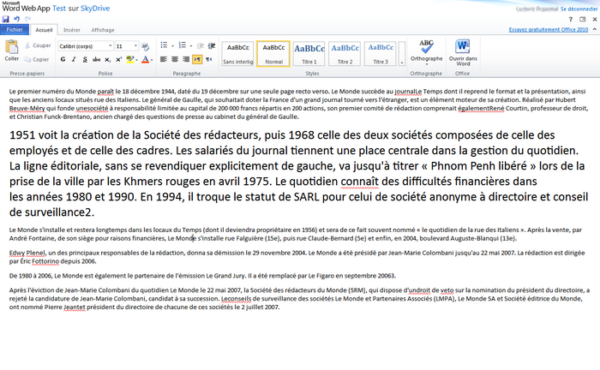This screenshot has height=370, width=600.
Task: Expand the Styles gallery more arrow
Action: pyautogui.click(x=402, y=54)
